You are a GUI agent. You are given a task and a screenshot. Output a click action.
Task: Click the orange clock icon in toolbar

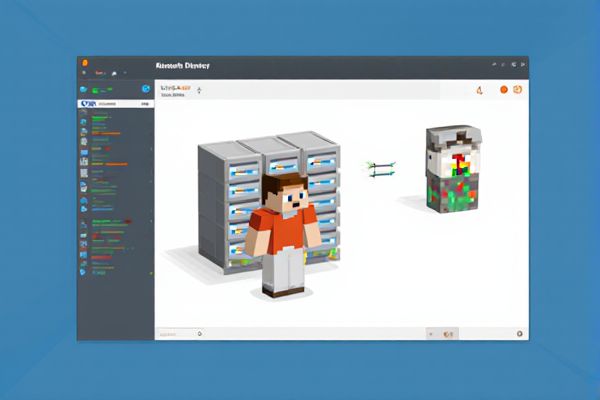point(517,90)
